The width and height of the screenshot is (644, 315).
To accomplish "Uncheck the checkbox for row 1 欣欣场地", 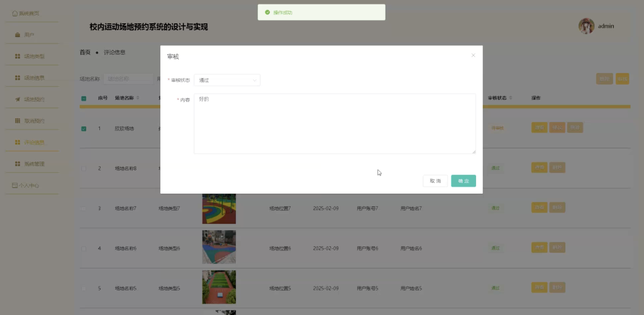I will point(84,128).
